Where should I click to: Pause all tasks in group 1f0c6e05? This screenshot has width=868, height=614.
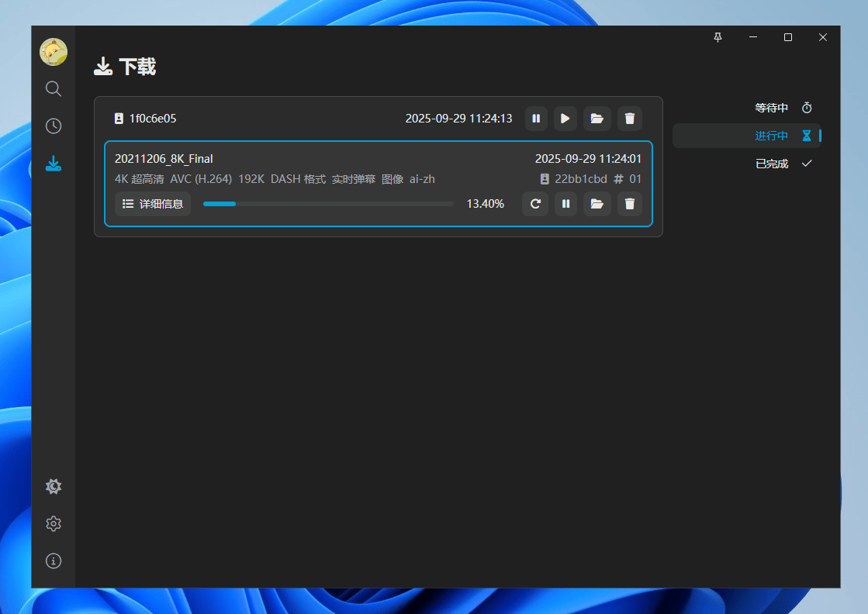click(x=536, y=119)
